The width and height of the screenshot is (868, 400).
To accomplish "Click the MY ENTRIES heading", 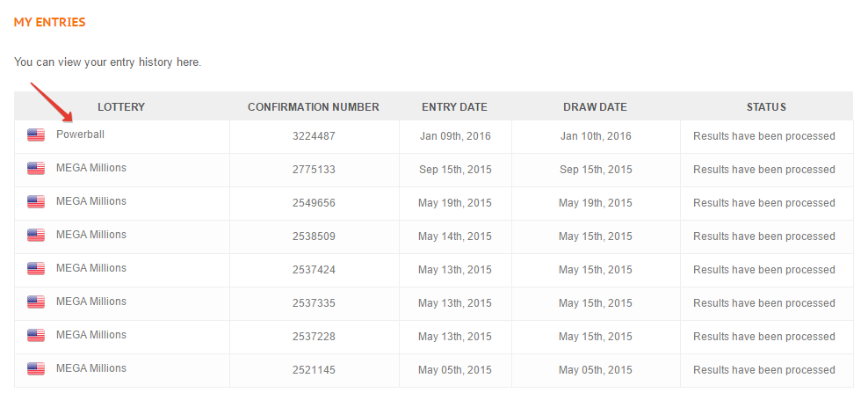I will (x=50, y=22).
